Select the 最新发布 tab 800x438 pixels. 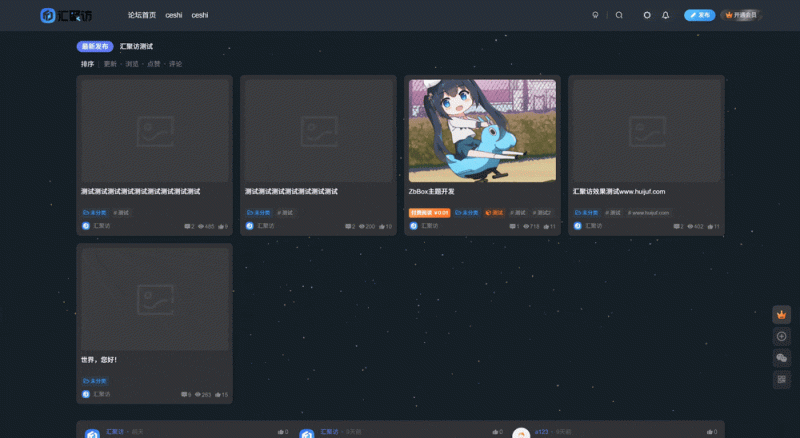[x=95, y=46]
